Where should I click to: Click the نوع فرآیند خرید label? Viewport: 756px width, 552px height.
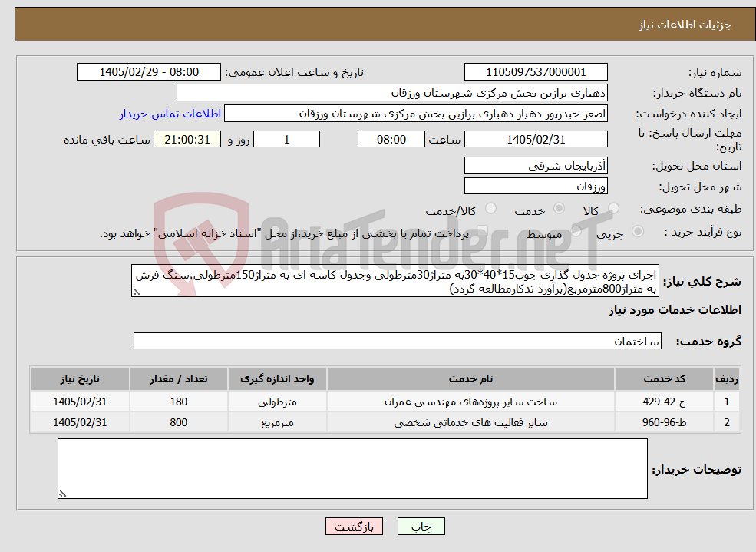pos(703,232)
